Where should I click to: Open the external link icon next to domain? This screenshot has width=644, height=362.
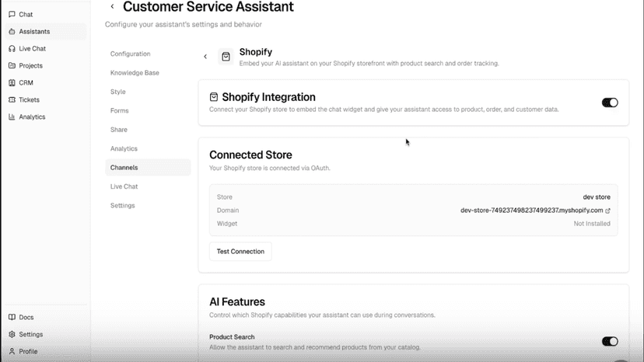607,211
